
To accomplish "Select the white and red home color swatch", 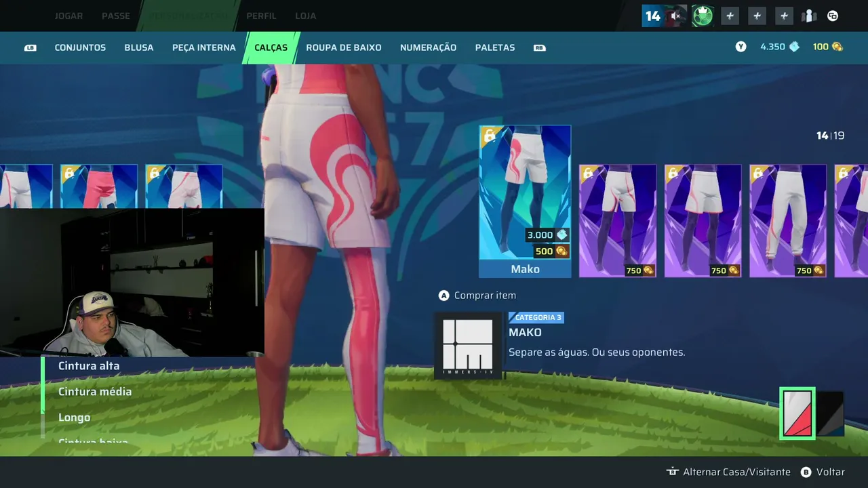I will point(797,413).
